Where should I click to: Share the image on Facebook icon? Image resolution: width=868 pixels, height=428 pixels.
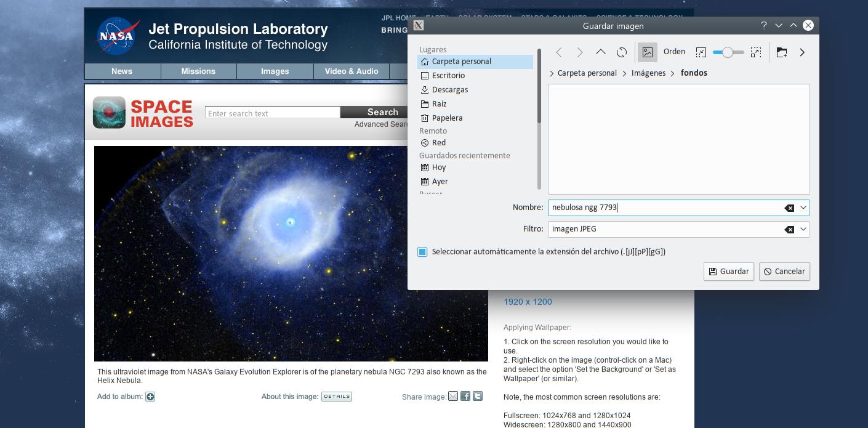[x=465, y=397]
